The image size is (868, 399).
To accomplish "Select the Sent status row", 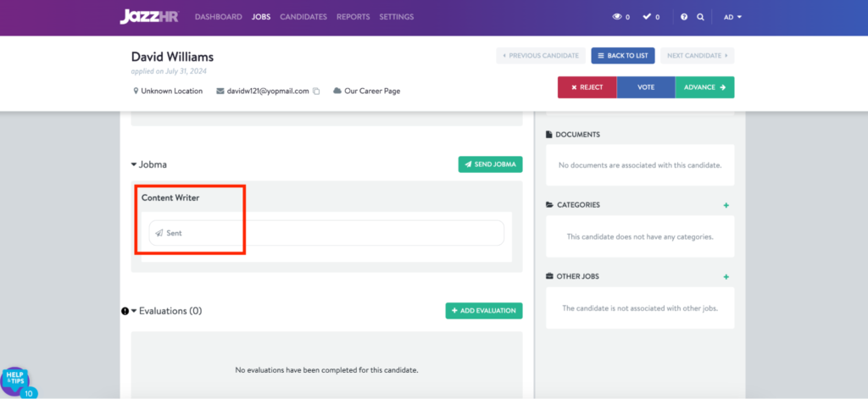I will click(x=326, y=233).
